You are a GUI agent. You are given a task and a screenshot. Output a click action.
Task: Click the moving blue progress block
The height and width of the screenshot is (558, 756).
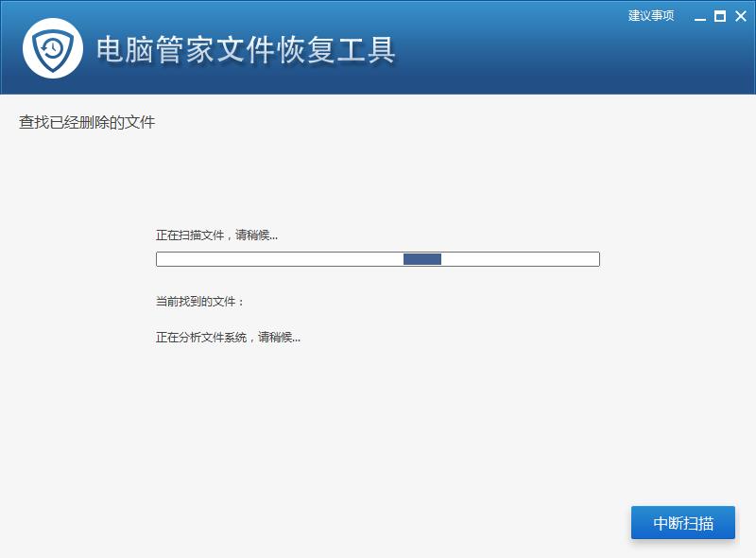[x=422, y=259]
